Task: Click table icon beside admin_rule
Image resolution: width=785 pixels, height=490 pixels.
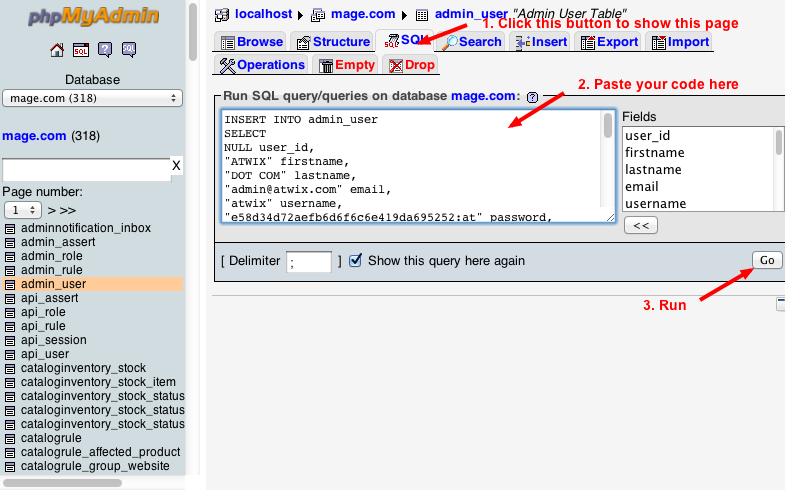Action: (x=10, y=271)
